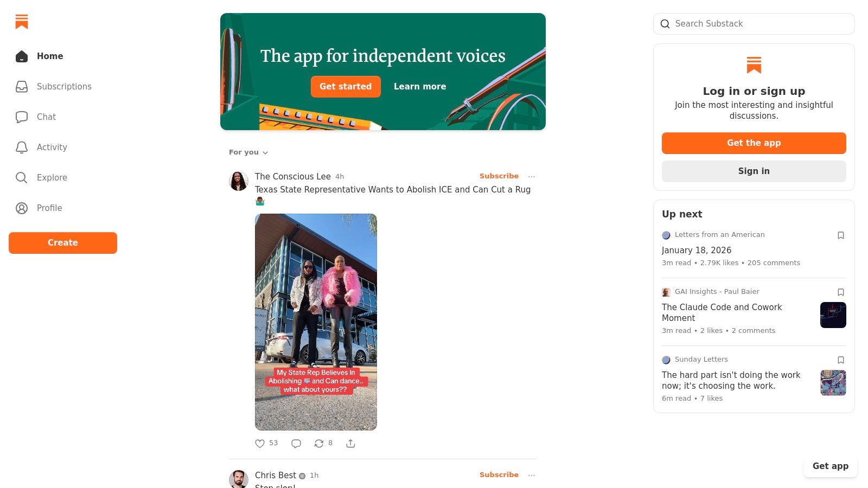Viewport: 868px width, 488px height.
Task: Bookmark the Sunday Letters article
Action: point(841,360)
